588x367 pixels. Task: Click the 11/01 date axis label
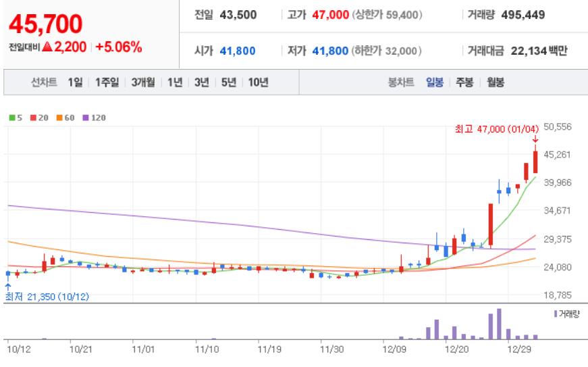[143, 349]
